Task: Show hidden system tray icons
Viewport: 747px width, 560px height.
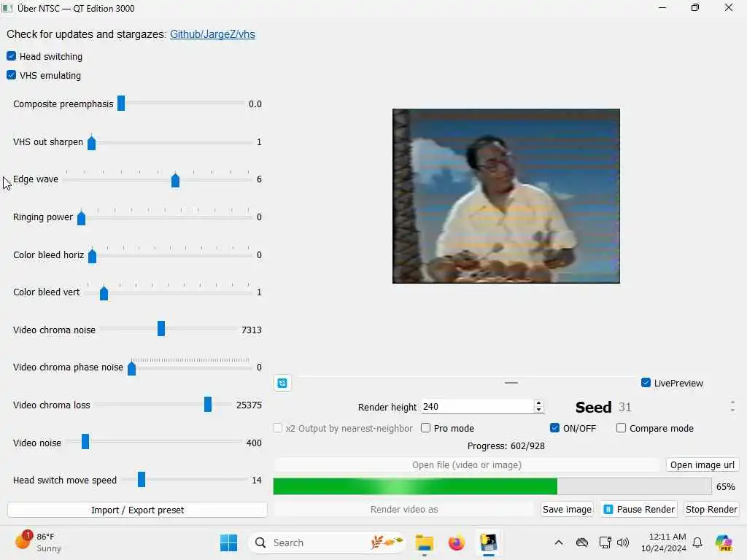Action: tap(559, 542)
